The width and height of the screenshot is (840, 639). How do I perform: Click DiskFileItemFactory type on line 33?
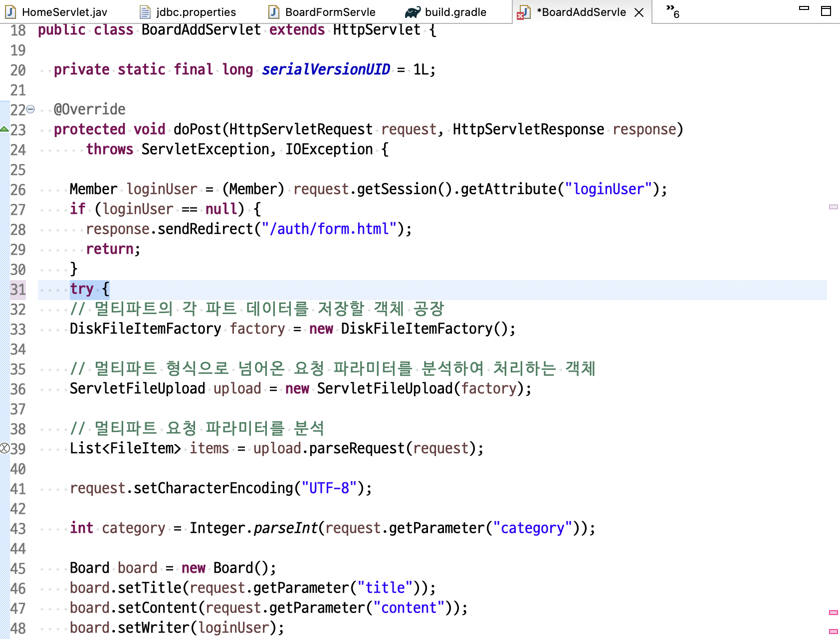(x=146, y=328)
